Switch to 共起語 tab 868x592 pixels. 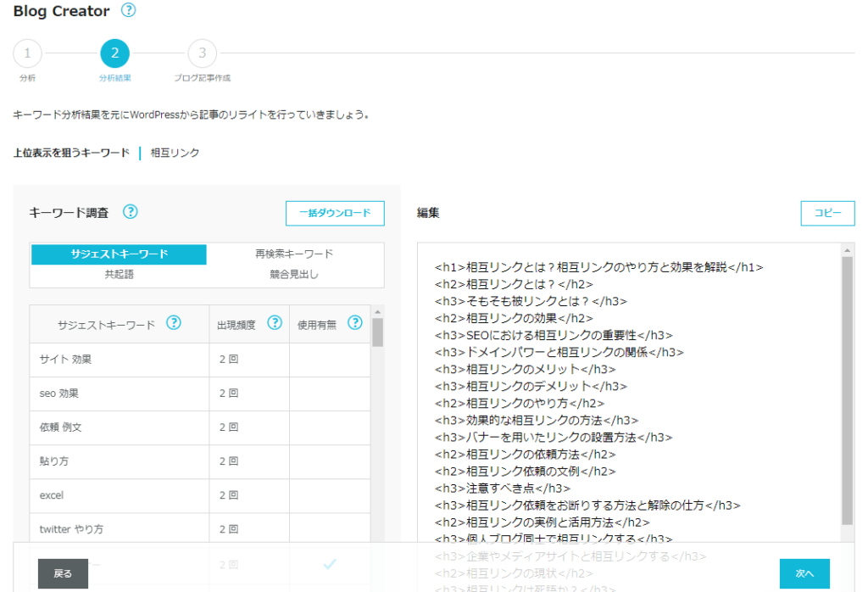tap(119, 275)
